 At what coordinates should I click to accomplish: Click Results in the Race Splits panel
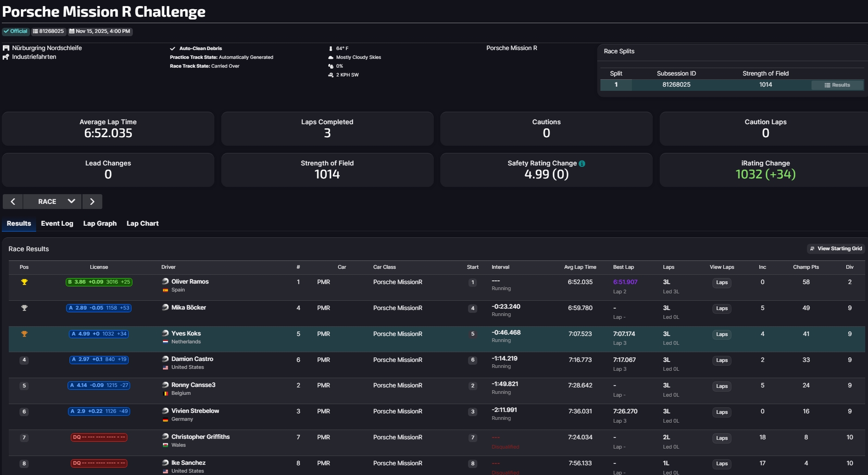[837, 85]
